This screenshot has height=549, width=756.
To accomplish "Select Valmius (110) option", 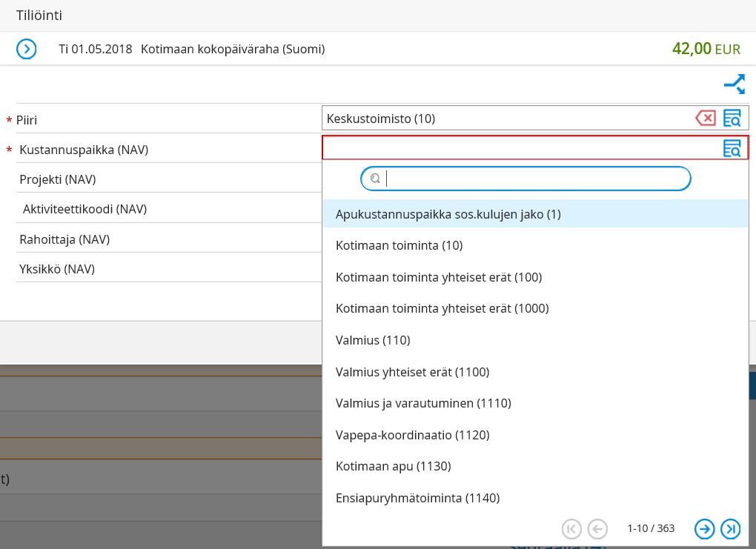I will 535,340.
